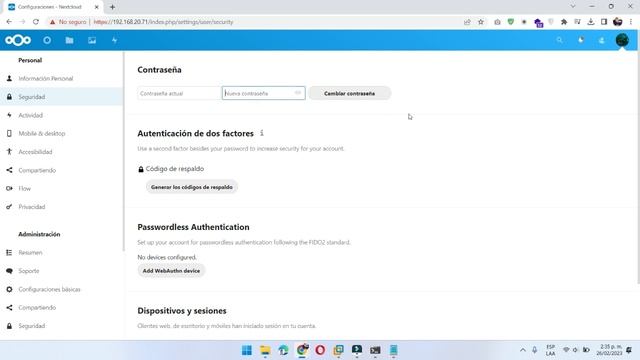The image size is (640, 360).
Task: Open the Dashboard circle icon in the header
Action: point(47,40)
